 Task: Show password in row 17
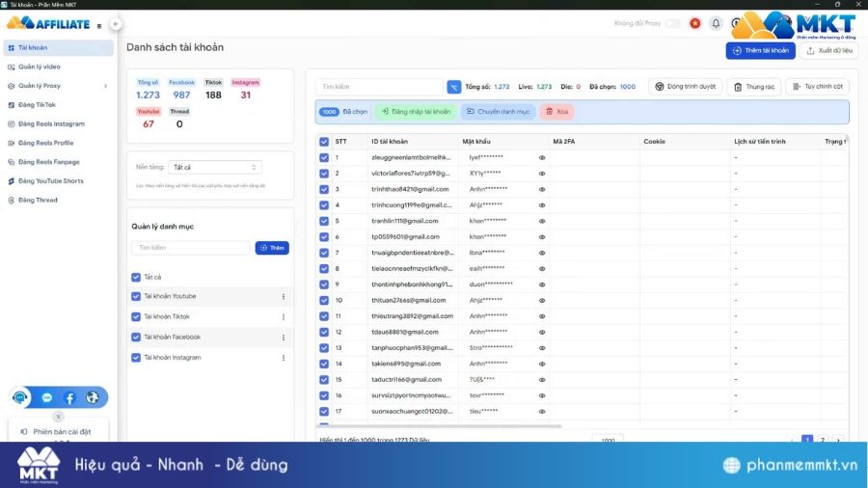click(542, 412)
